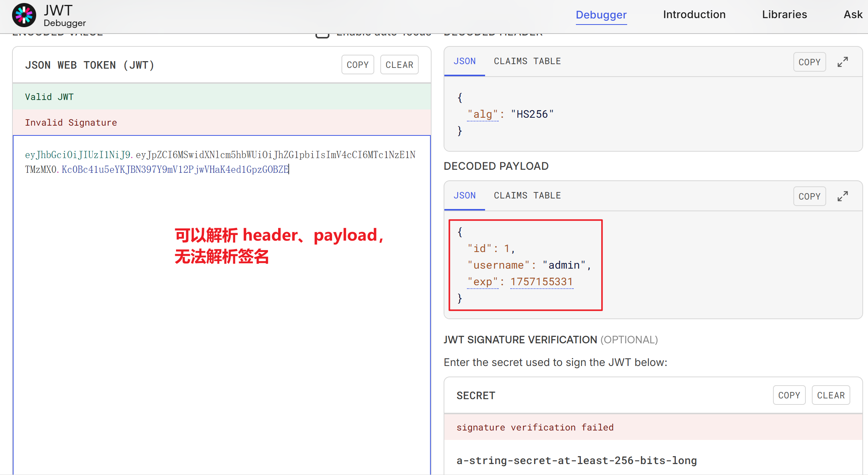Viewport: 868px width, 475px height.
Task: Click the "alg" claim in header JSON
Action: [483, 114]
